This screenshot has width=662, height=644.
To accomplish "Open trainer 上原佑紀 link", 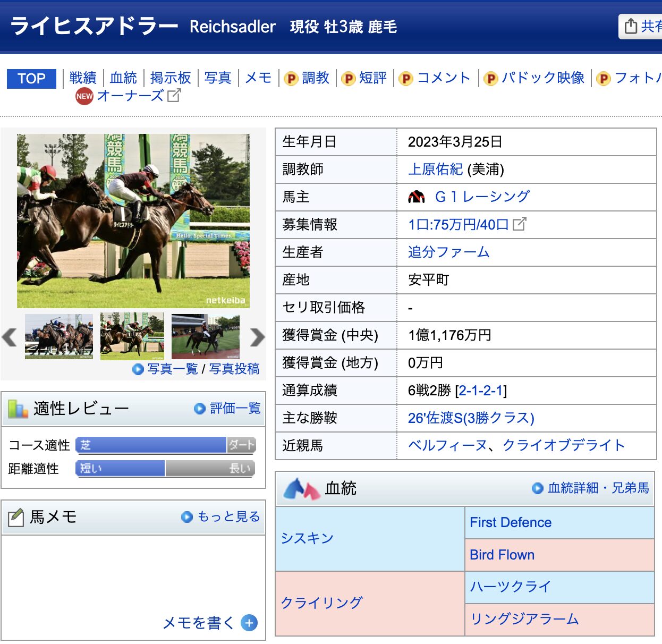I will (x=436, y=169).
